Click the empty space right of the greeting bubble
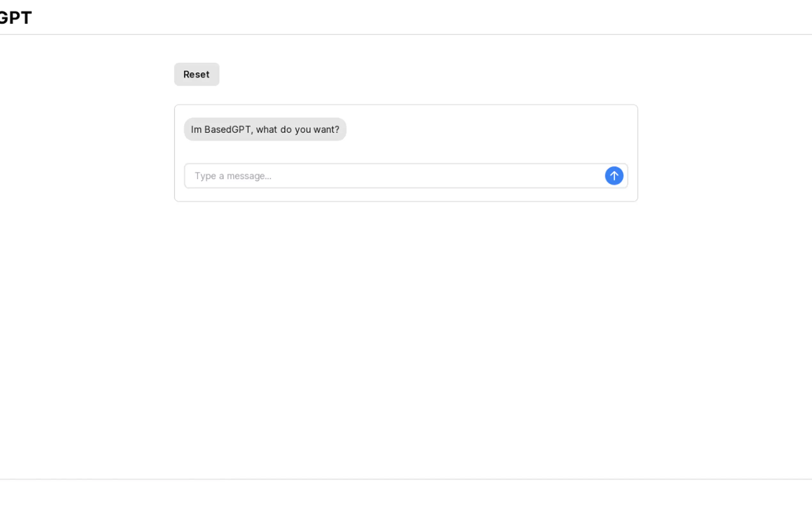This screenshot has width=812, height=508. point(487,129)
